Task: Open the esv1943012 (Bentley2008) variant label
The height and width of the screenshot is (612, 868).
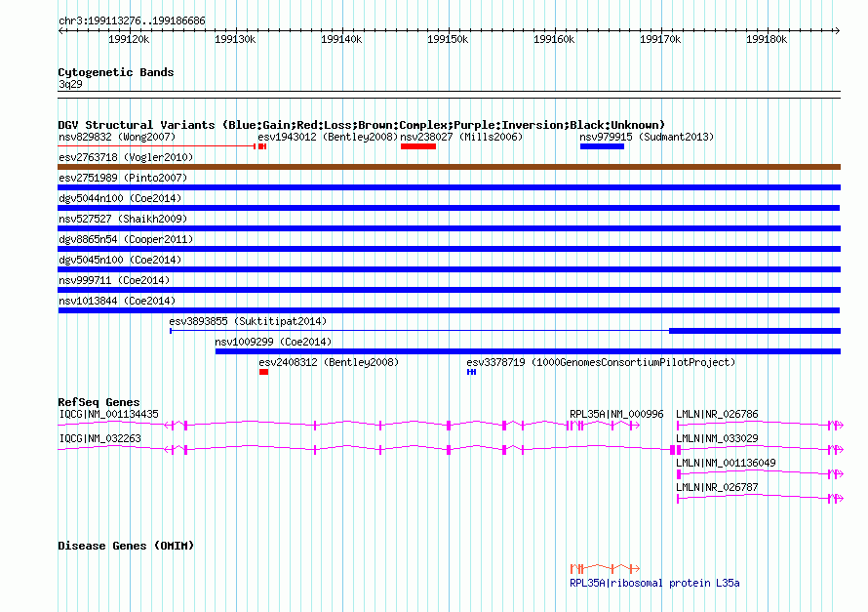Action: click(x=328, y=137)
